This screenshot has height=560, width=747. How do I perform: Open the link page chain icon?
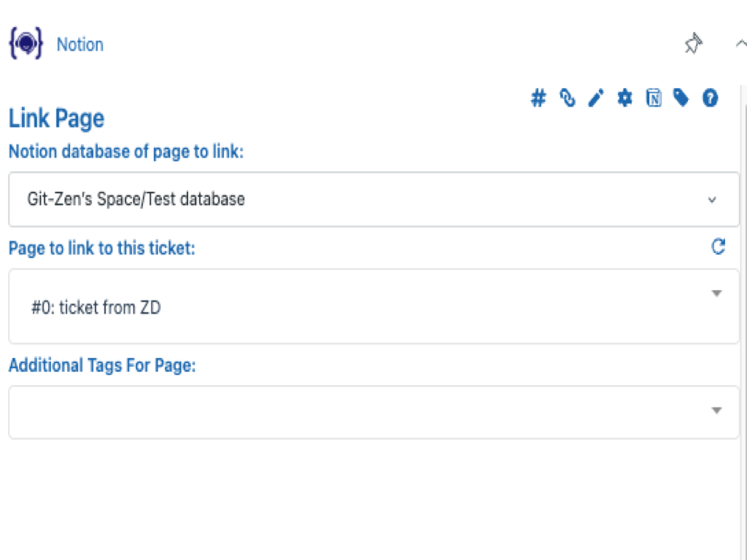567,98
